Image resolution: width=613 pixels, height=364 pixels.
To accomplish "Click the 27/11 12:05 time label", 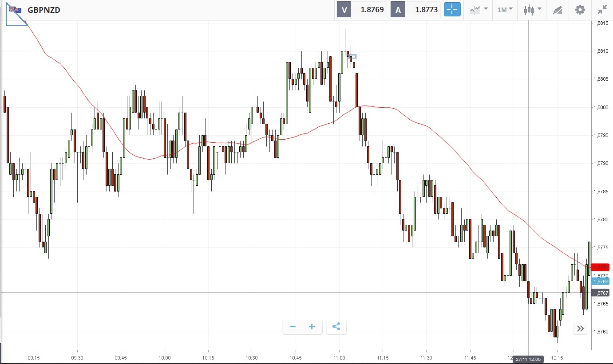I will tap(528, 359).
